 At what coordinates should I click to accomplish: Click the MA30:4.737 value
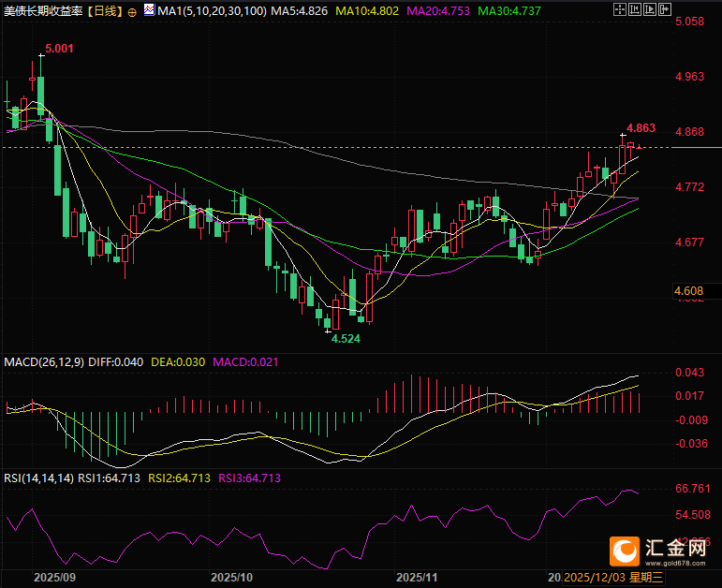pyautogui.click(x=509, y=11)
